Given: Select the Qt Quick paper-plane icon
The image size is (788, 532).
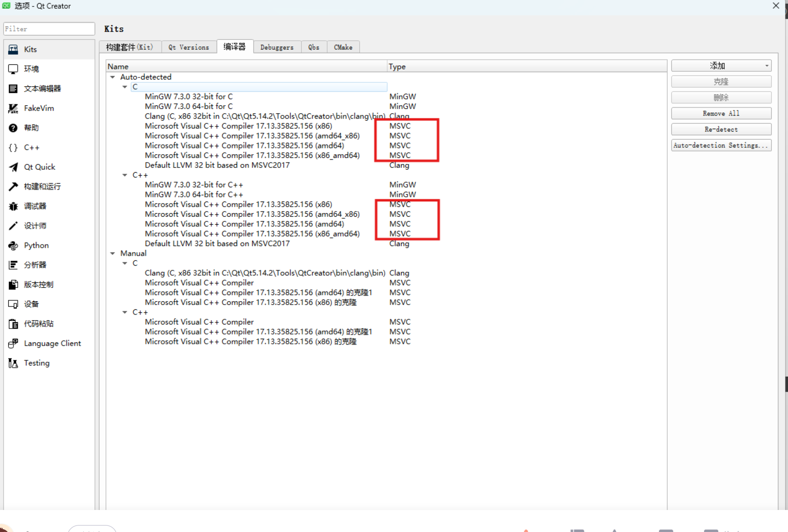Looking at the screenshot, I should [x=13, y=167].
